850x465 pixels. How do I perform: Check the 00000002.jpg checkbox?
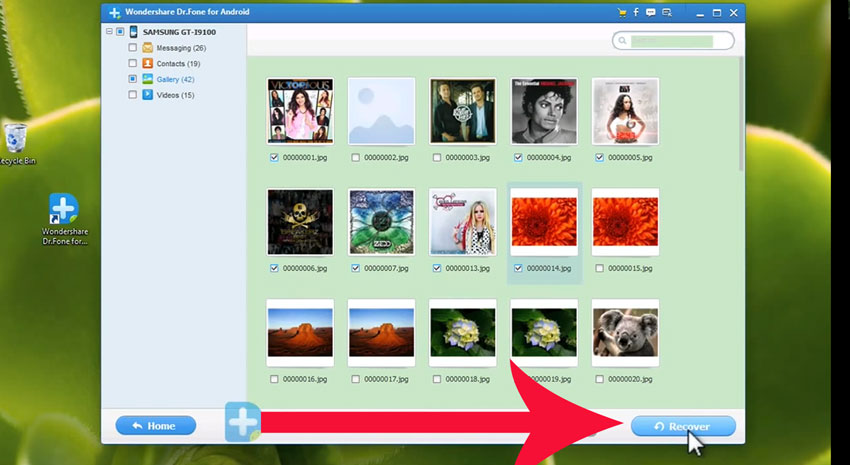coord(356,158)
